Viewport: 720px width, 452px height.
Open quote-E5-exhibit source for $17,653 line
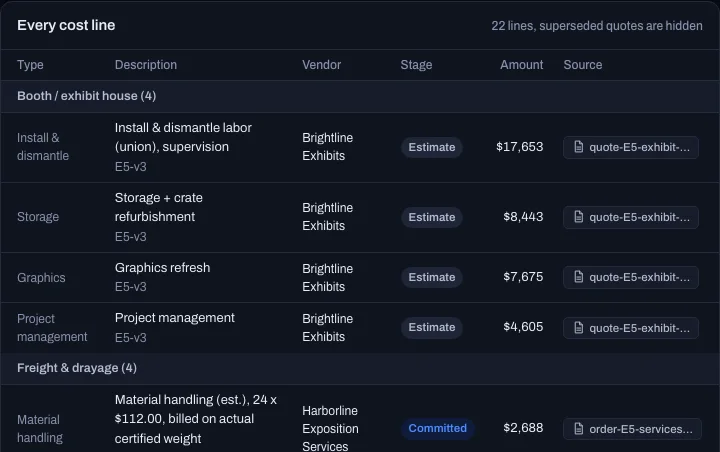click(x=631, y=147)
